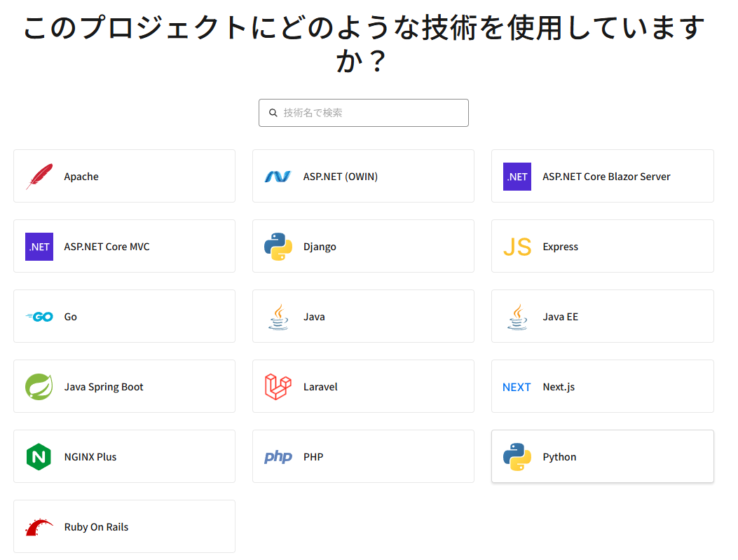Viewport: 738px width, 560px height.
Task: Click the Django python logo icon
Action: point(278,247)
